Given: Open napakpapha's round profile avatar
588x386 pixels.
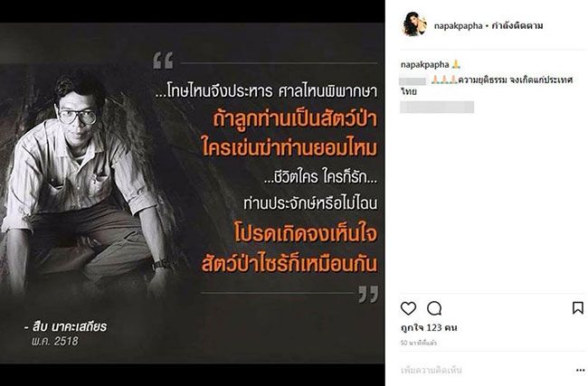Looking at the screenshot, I should click(414, 24).
